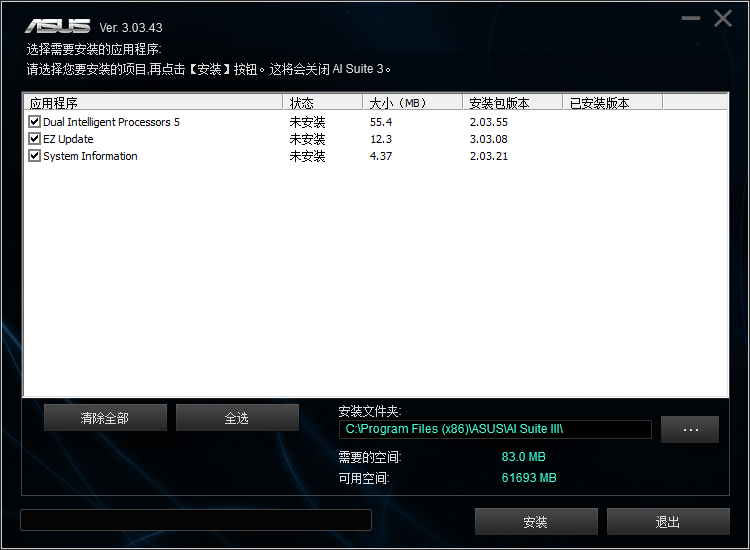
Task: Click the installation progress bar
Action: [196, 520]
